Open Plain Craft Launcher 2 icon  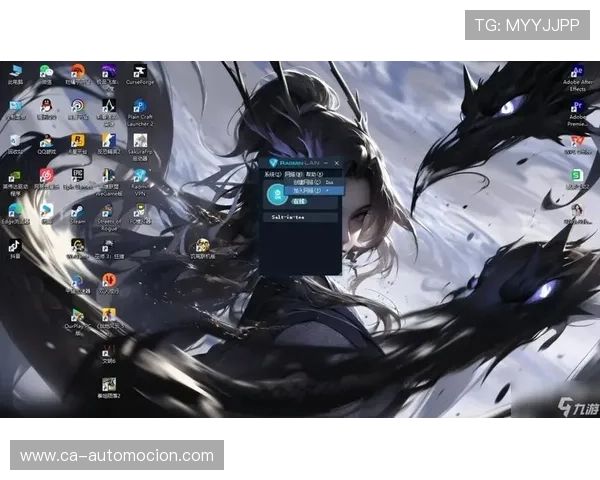[140, 113]
